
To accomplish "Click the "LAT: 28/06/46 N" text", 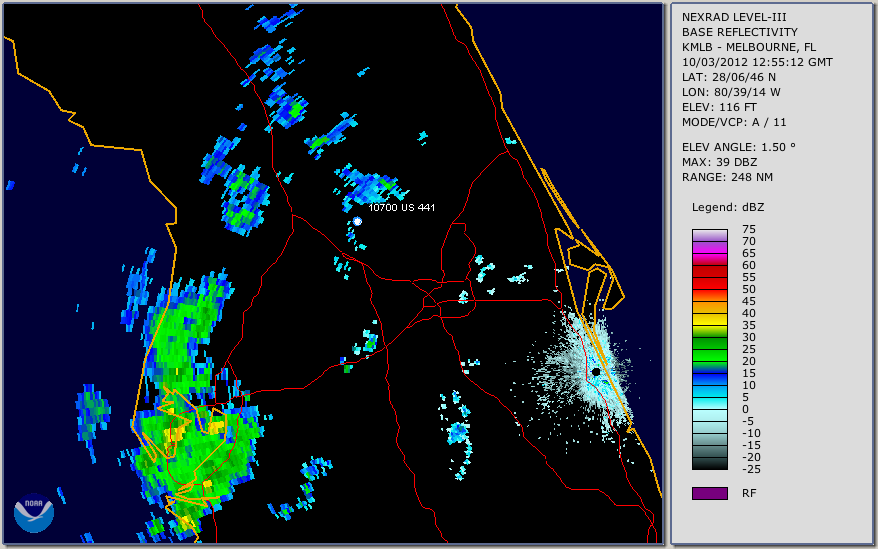I will (x=728, y=77).
